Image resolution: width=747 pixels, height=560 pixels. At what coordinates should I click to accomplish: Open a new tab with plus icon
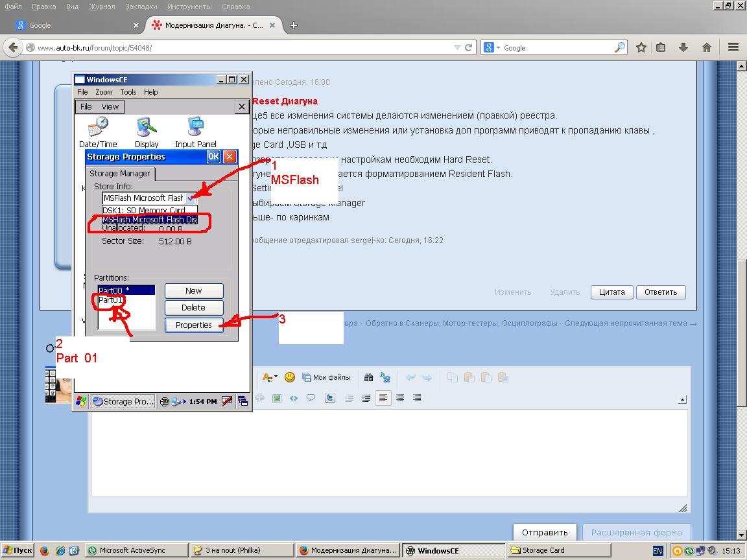[x=294, y=25]
